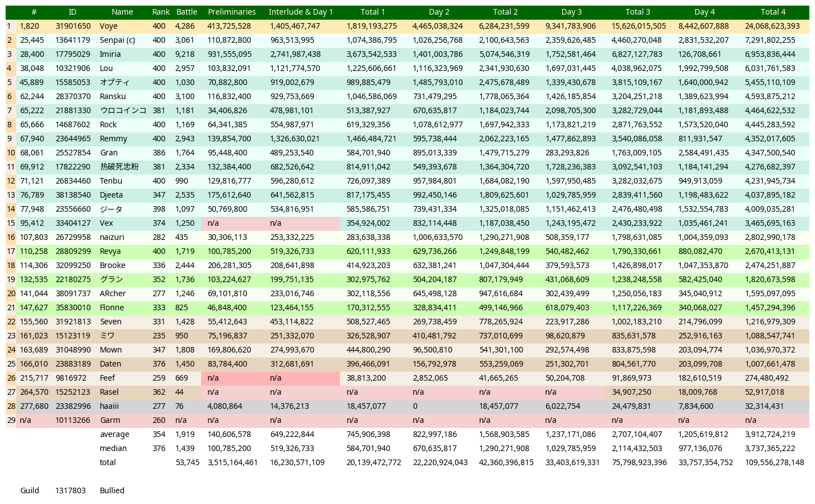Click the name cell 'Garm'
815x504 pixels.
[x=110, y=420]
